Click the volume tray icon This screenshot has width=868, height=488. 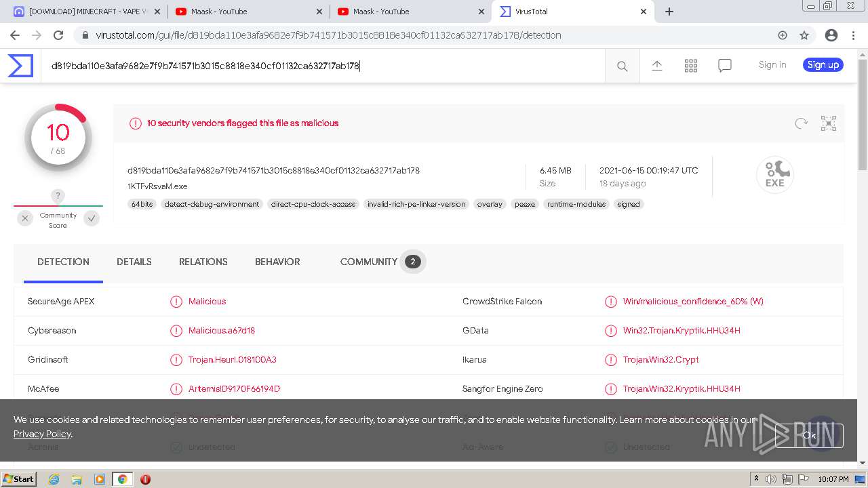pos(772,479)
